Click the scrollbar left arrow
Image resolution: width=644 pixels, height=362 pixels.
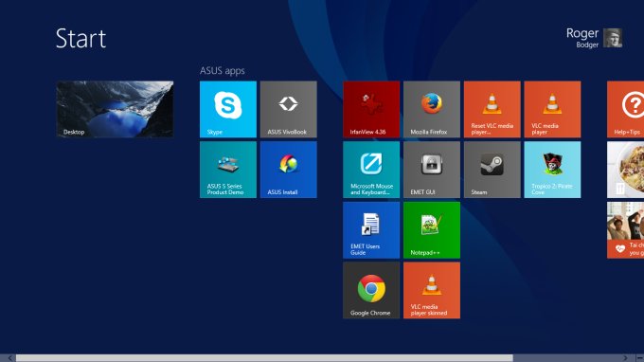[9, 358]
